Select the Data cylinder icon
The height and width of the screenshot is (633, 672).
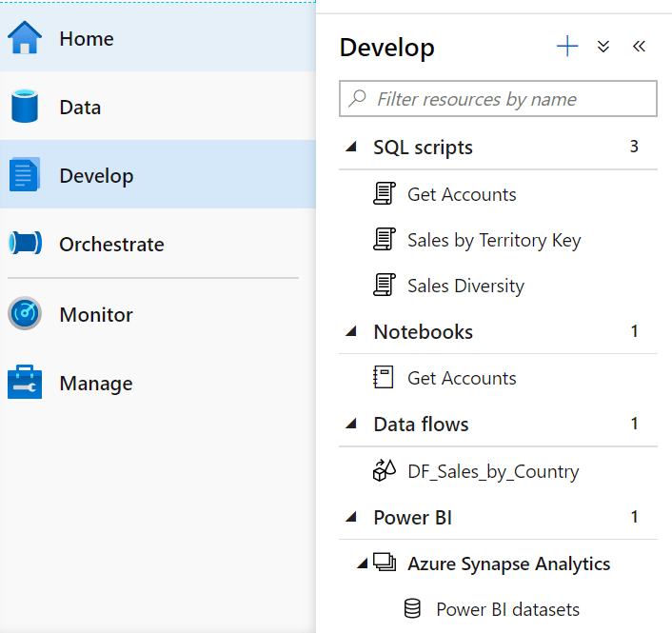pyautogui.click(x=25, y=107)
